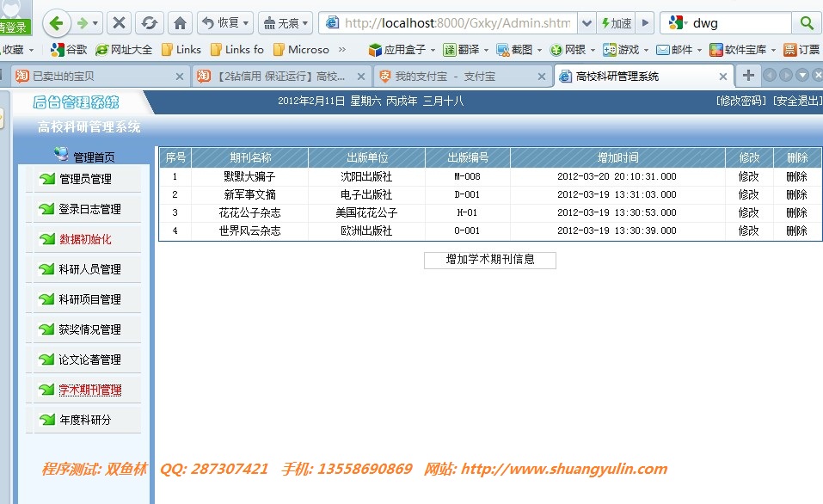Close the 已卖出的宝贝 tab
This screenshot has height=504, width=823.
coord(180,77)
